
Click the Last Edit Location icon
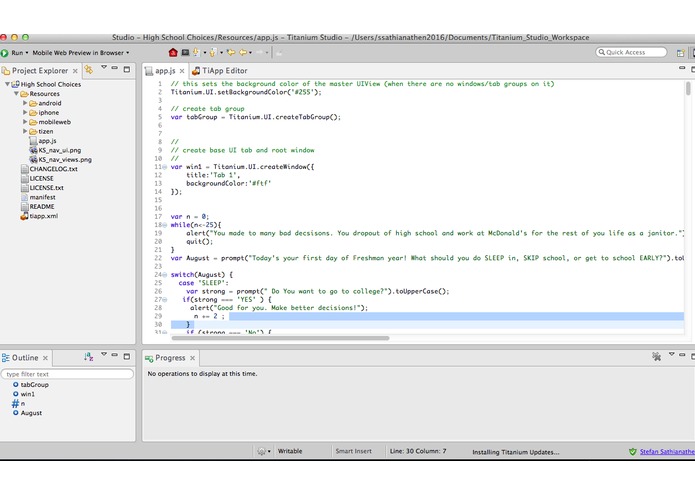click(231, 52)
